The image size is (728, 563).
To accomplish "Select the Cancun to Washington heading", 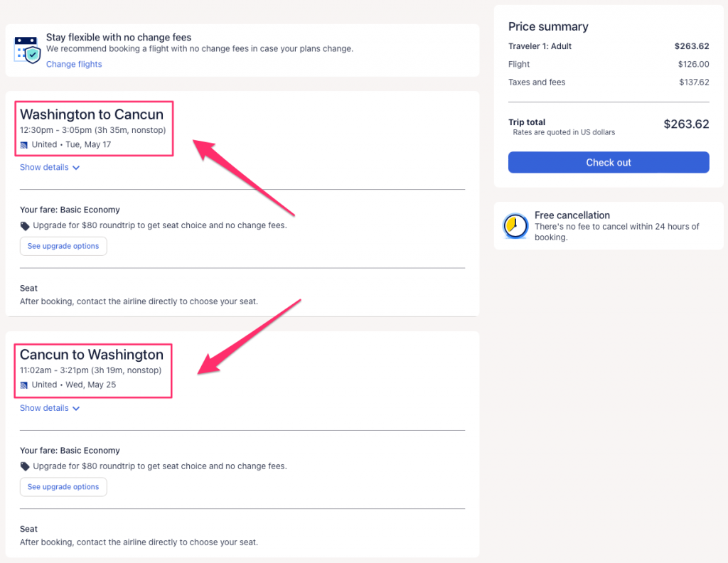I will [92, 355].
